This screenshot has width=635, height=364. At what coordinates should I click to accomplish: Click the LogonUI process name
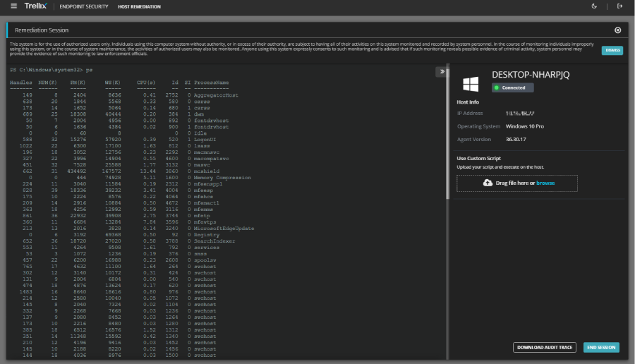205,140
